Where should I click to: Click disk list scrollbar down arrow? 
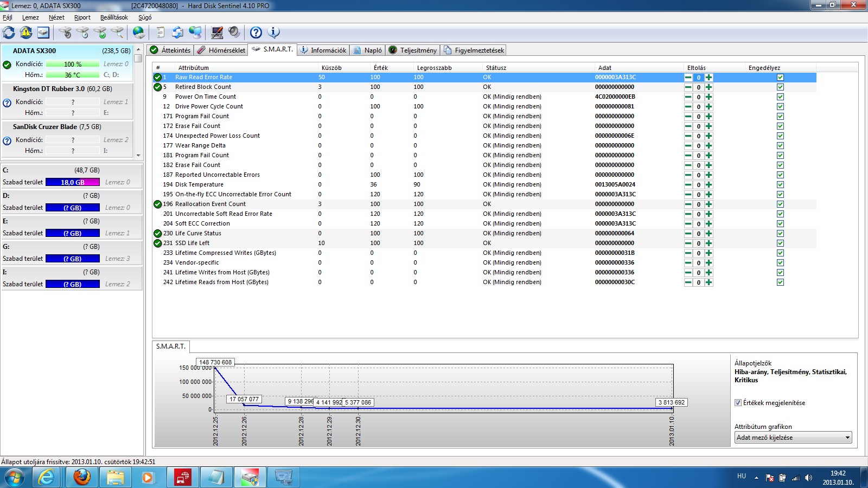tap(138, 155)
